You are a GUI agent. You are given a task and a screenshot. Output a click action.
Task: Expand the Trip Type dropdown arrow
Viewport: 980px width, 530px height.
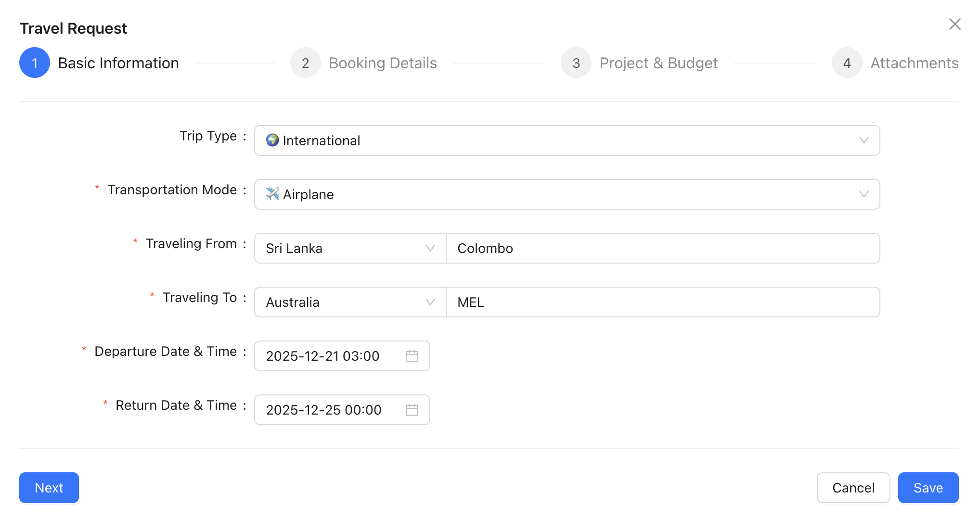[864, 140]
